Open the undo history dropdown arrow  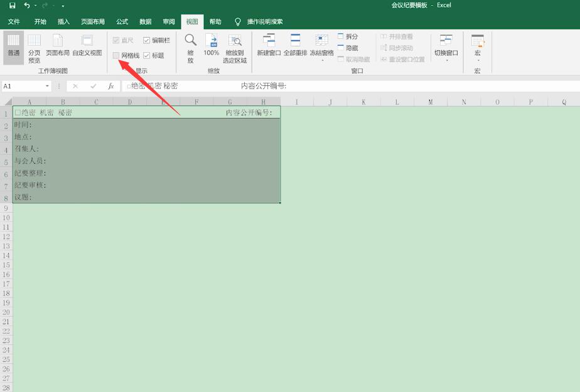[x=36, y=6]
